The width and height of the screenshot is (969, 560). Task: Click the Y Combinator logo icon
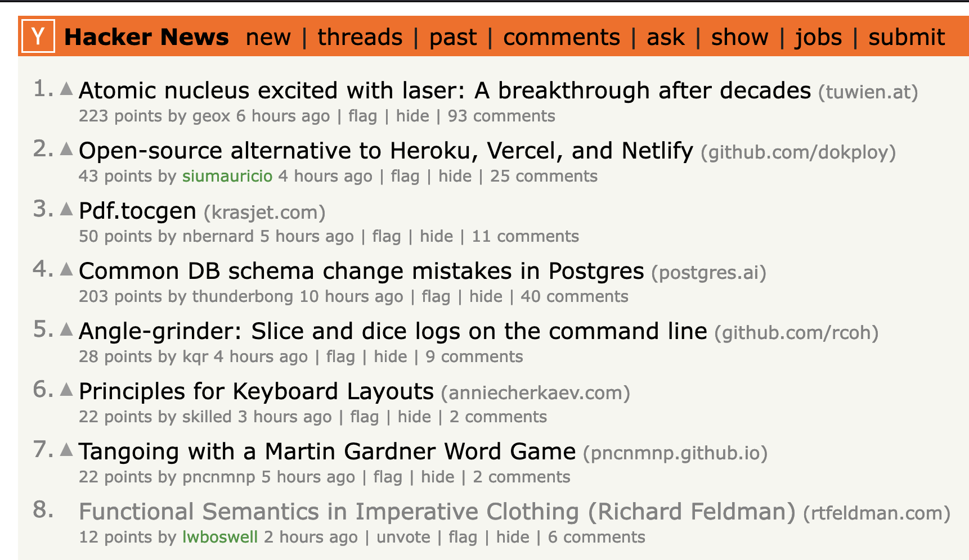point(38,37)
